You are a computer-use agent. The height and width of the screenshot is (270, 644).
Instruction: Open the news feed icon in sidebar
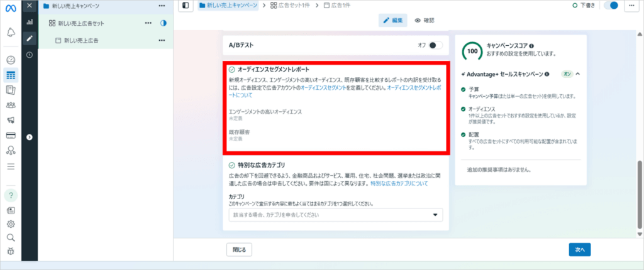pos(11,210)
